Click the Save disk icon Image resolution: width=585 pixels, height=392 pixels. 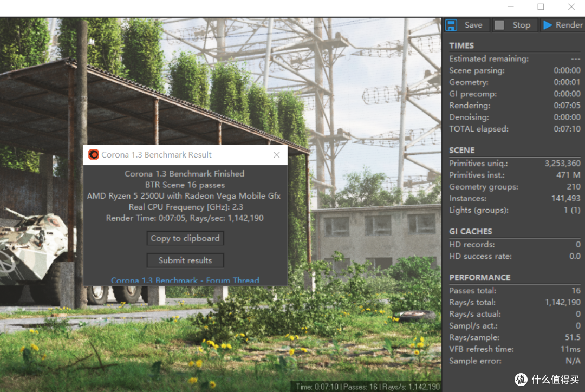tap(451, 25)
